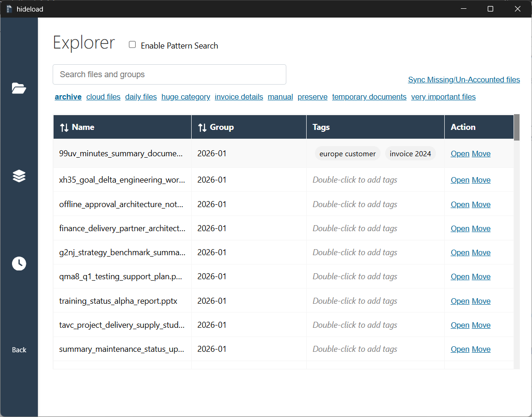Enable Pattern Search checkbox
Screen dimensions: 532x417
click(133, 45)
